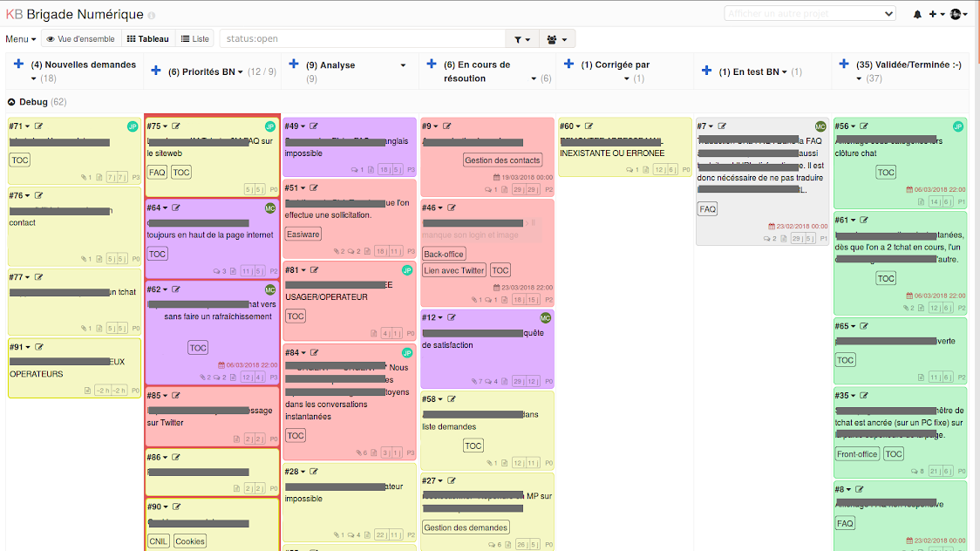Switch to the Liste view
This screenshot has height=551, width=980.
(x=195, y=38)
